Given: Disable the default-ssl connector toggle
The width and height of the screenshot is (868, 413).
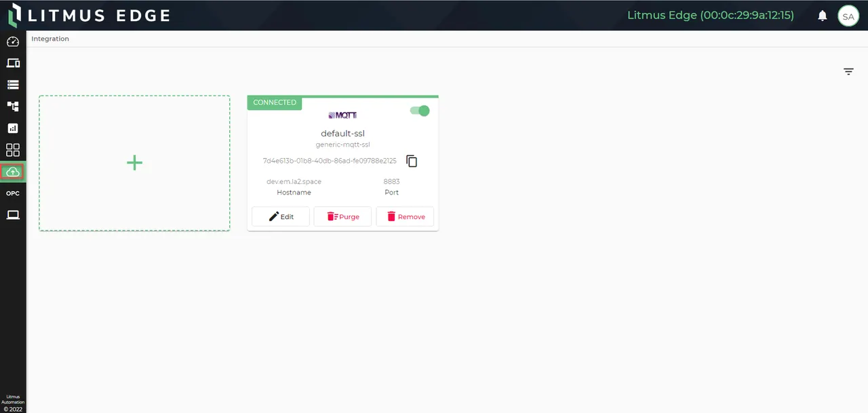Looking at the screenshot, I should click(419, 111).
